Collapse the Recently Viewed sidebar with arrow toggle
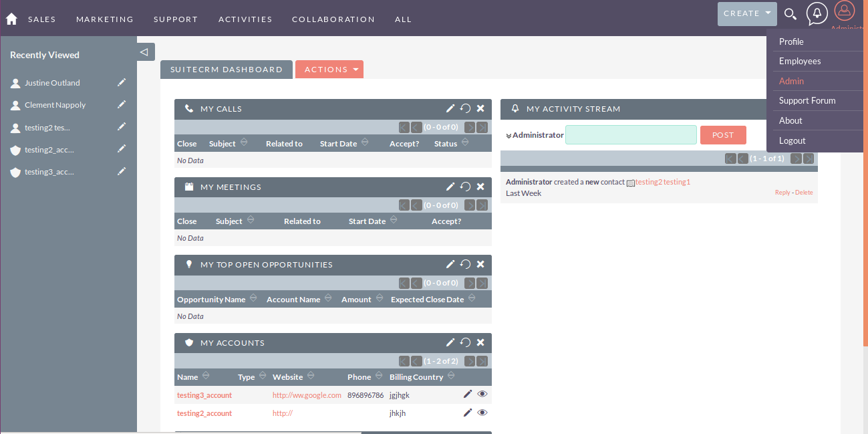This screenshot has width=868, height=434. click(146, 51)
